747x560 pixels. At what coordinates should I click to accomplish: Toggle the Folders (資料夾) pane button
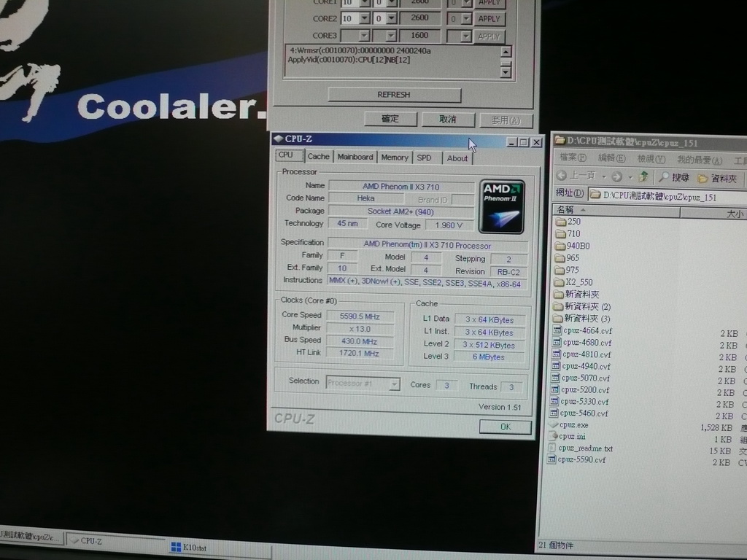[717, 179]
